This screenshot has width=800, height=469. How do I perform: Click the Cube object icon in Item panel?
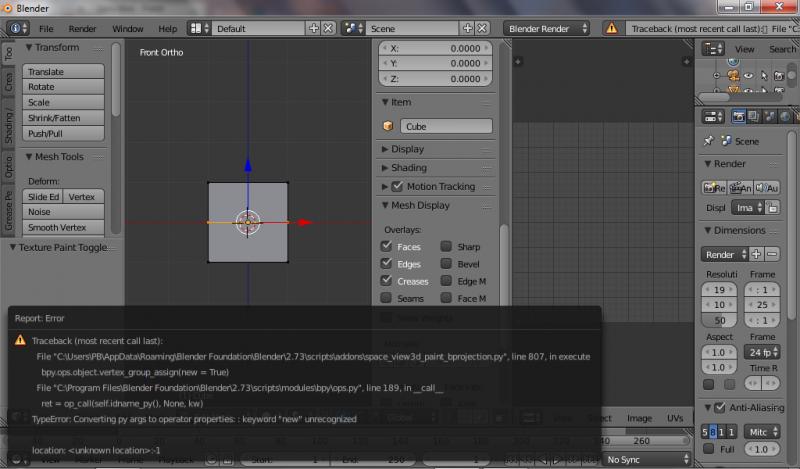[388, 126]
